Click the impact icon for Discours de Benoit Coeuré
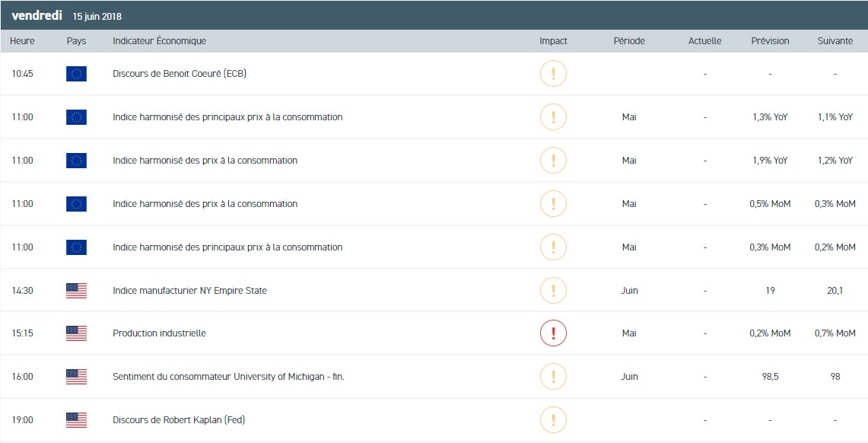 [553, 74]
